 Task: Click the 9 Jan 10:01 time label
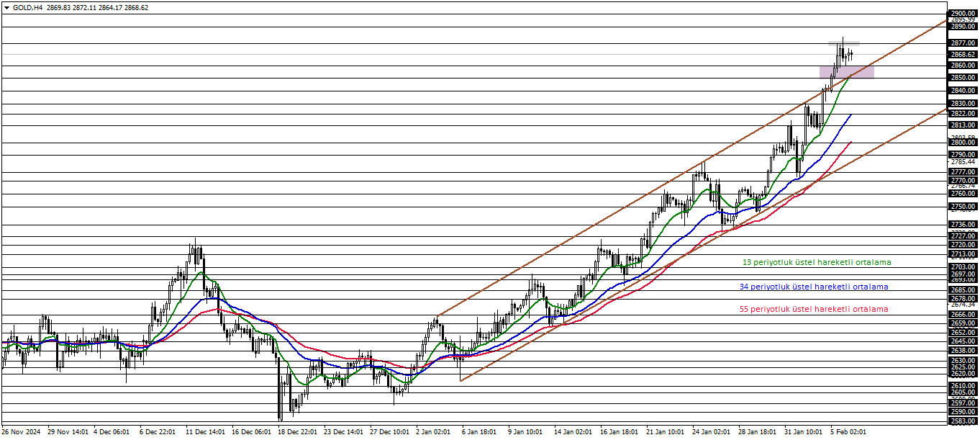click(x=527, y=432)
